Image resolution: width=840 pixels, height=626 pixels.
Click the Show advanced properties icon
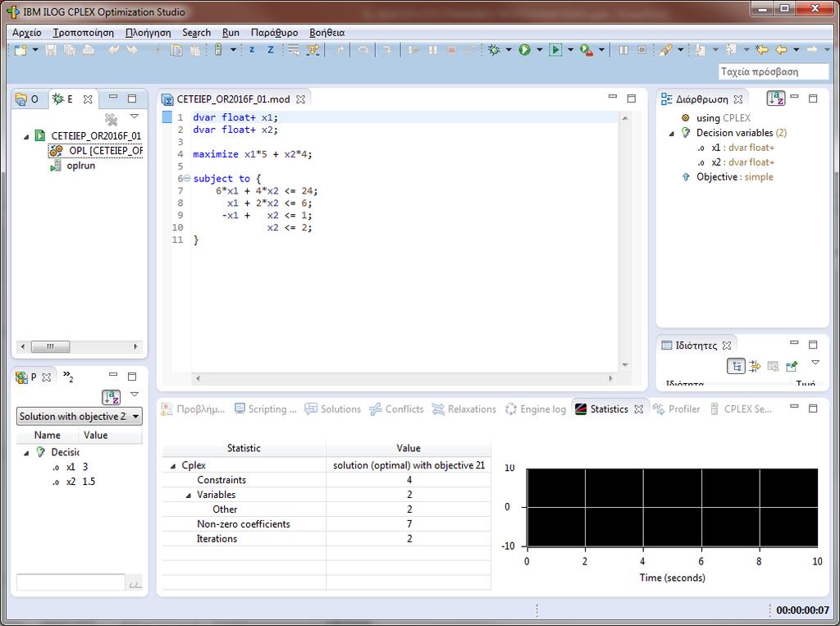point(755,367)
